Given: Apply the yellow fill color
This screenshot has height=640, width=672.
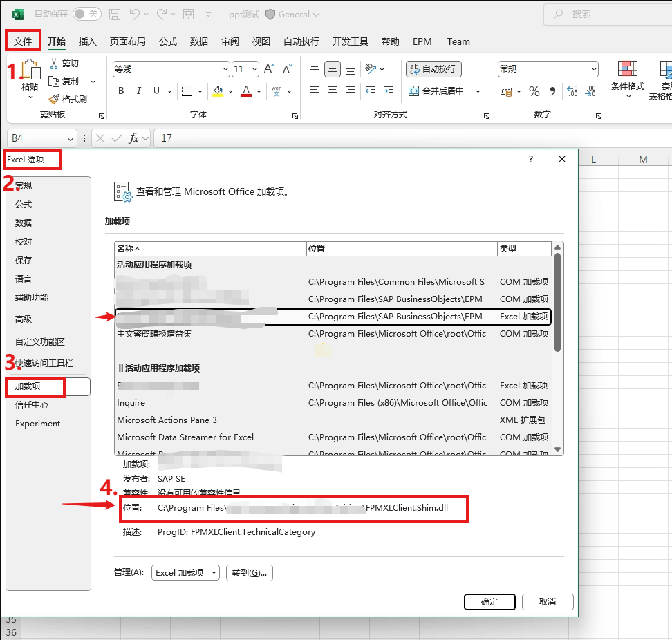Looking at the screenshot, I should click(x=218, y=91).
